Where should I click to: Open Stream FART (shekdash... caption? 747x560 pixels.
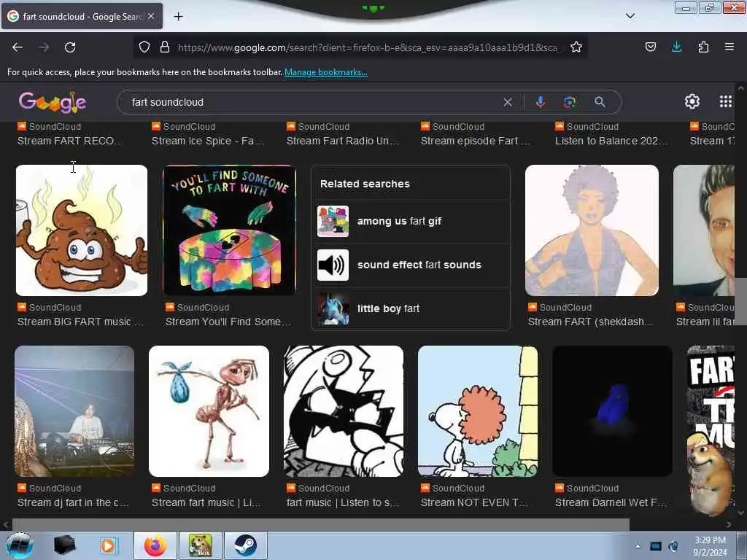pos(591,322)
